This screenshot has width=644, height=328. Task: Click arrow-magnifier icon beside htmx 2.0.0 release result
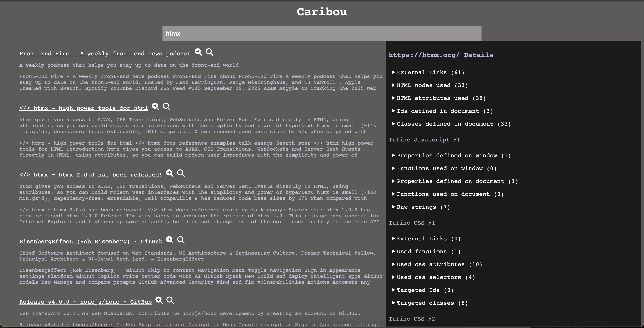point(170,173)
